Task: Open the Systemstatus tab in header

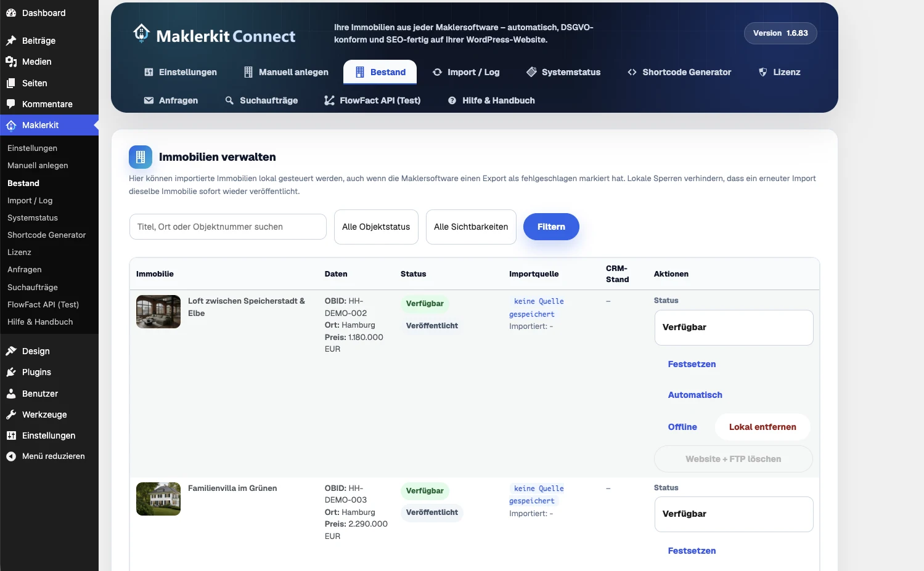Action: [x=563, y=72]
